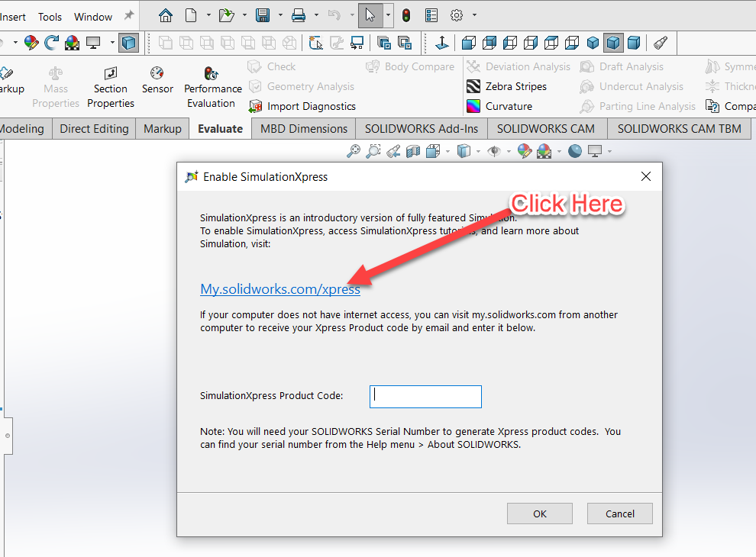
Task: Click the Rebuild traffic light icon
Action: (x=406, y=15)
